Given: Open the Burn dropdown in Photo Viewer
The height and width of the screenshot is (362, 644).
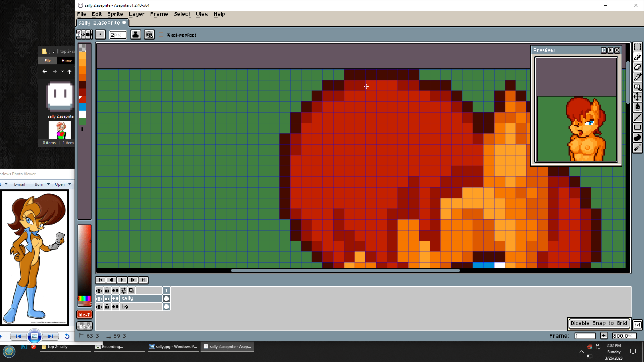Looking at the screenshot, I should [x=48, y=184].
